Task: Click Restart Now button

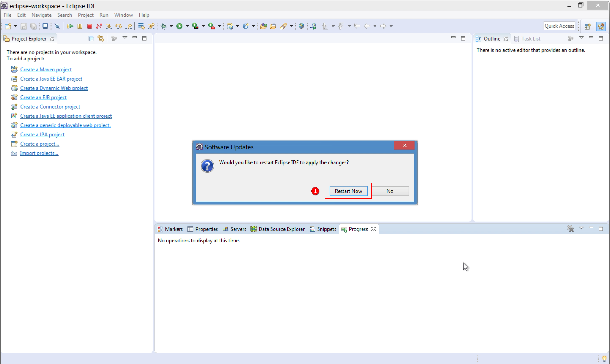Action: [x=348, y=191]
